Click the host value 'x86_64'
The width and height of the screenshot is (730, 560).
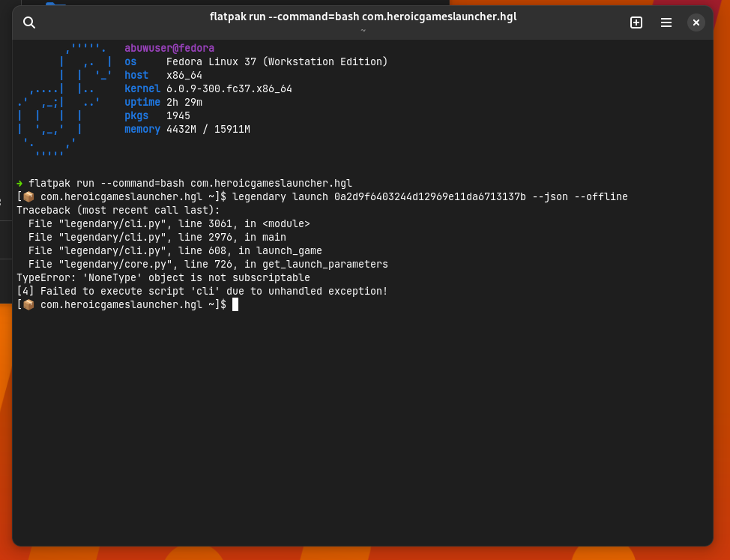click(184, 76)
